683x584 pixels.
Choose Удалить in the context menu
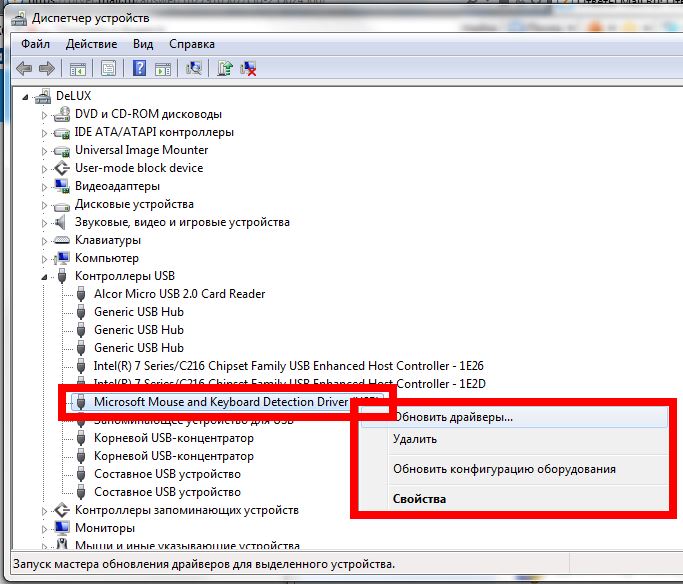click(415, 439)
